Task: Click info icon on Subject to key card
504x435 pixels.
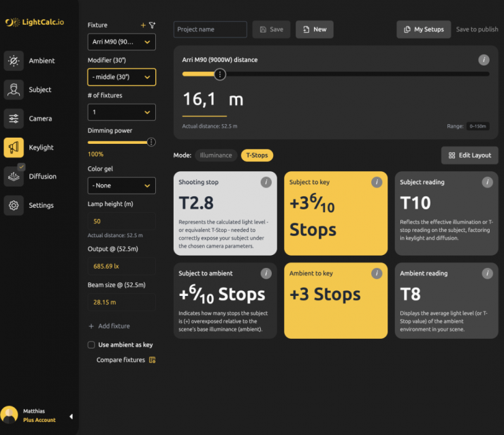Action: pyautogui.click(x=377, y=182)
